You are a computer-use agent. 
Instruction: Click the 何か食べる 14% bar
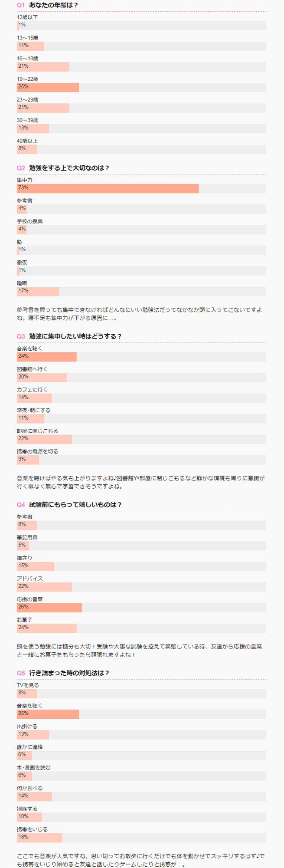click(34, 796)
